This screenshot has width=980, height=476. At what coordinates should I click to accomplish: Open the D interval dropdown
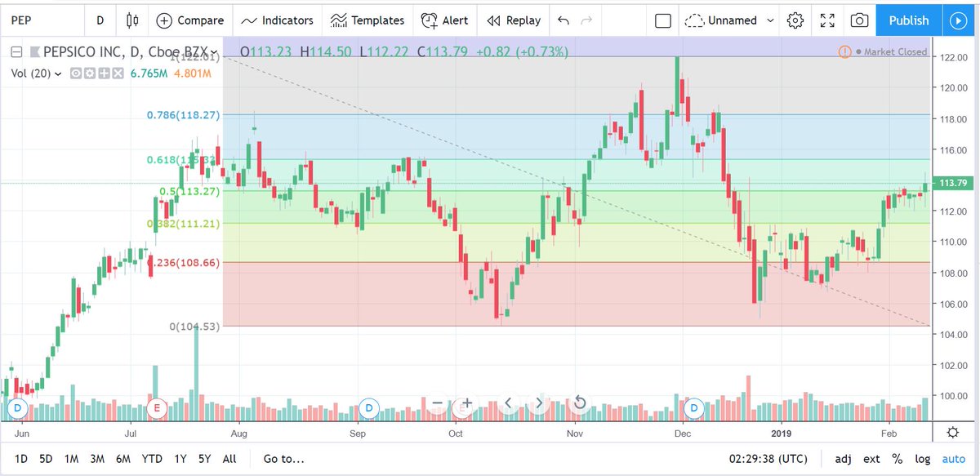[x=100, y=20]
